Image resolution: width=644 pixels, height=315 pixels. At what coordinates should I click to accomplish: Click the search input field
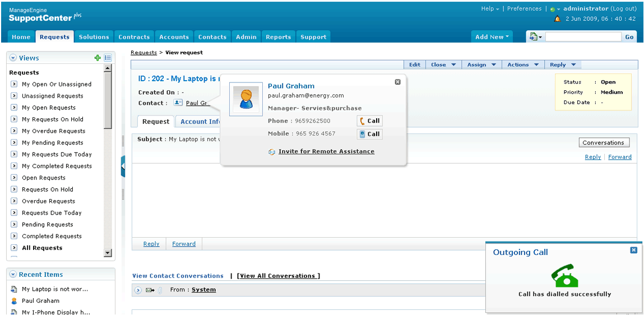tap(583, 37)
